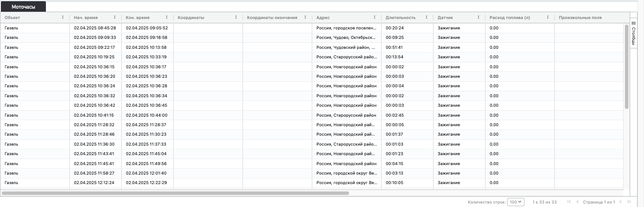Click duration cell 00:20:24

tap(395, 28)
